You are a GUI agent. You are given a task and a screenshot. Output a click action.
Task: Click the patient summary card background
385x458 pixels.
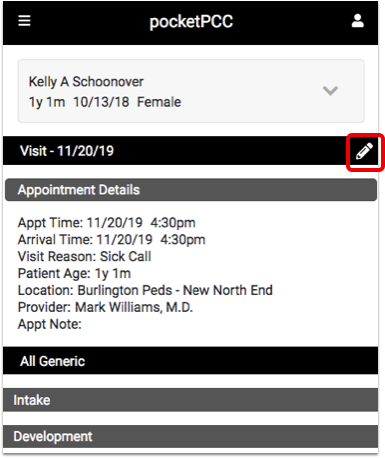click(x=191, y=91)
